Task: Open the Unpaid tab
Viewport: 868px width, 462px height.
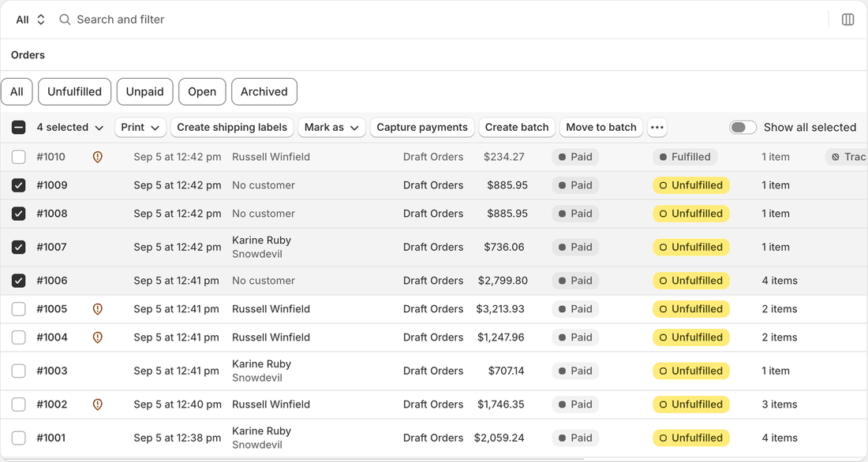Action: click(145, 91)
